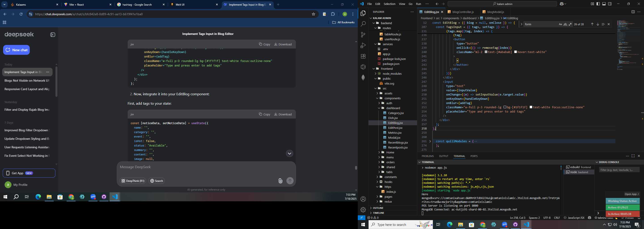Go to previous find match arrow
This screenshot has width=644, height=229.
[x=592, y=24]
